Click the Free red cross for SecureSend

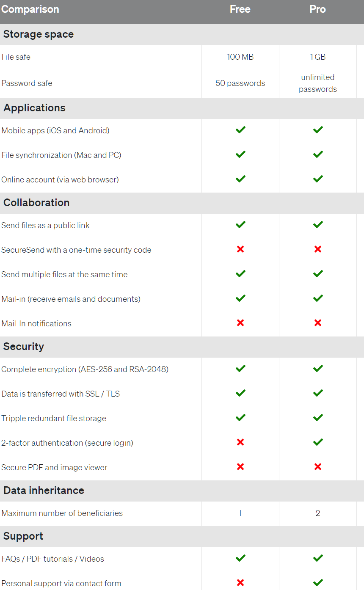pos(240,249)
